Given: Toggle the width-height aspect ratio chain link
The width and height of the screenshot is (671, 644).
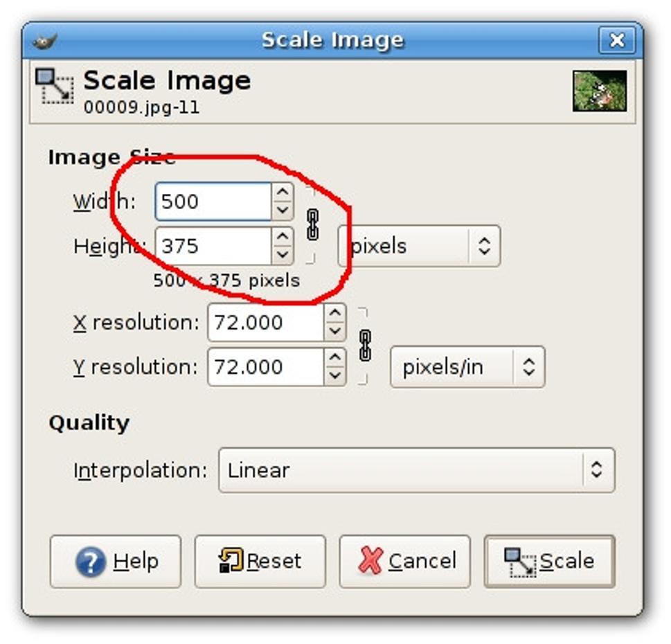Looking at the screenshot, I should coord(313,224).
